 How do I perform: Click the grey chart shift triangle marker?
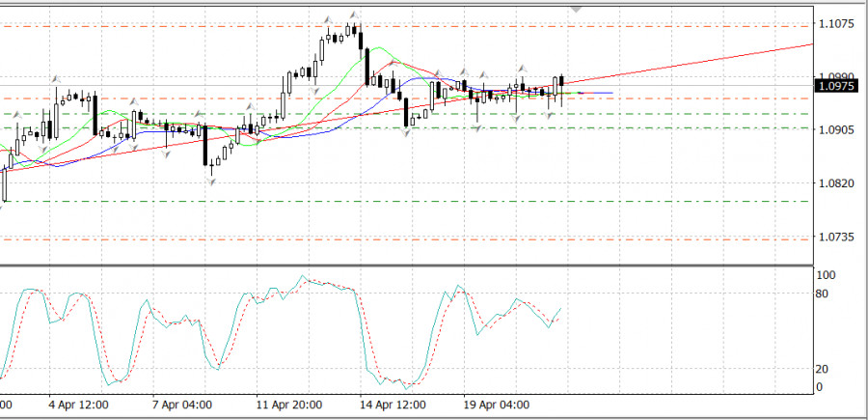tap(578, 9)
